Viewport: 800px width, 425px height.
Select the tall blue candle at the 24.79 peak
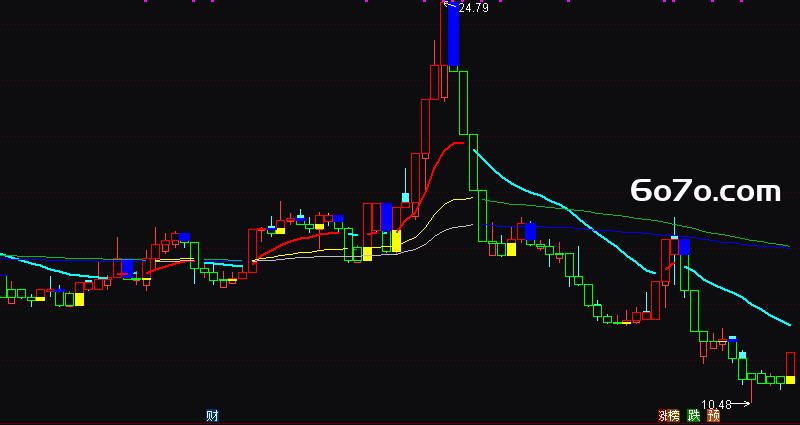click(454, 34)
